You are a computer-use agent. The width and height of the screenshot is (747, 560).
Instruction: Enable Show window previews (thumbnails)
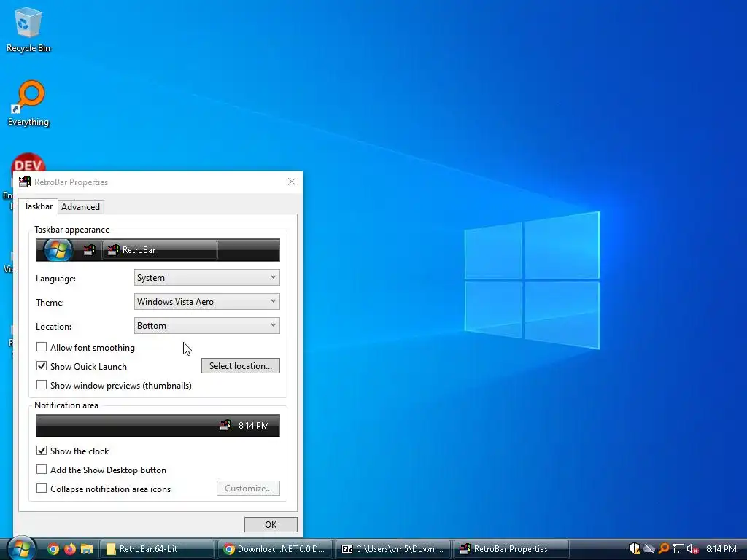tap(42, 385)
